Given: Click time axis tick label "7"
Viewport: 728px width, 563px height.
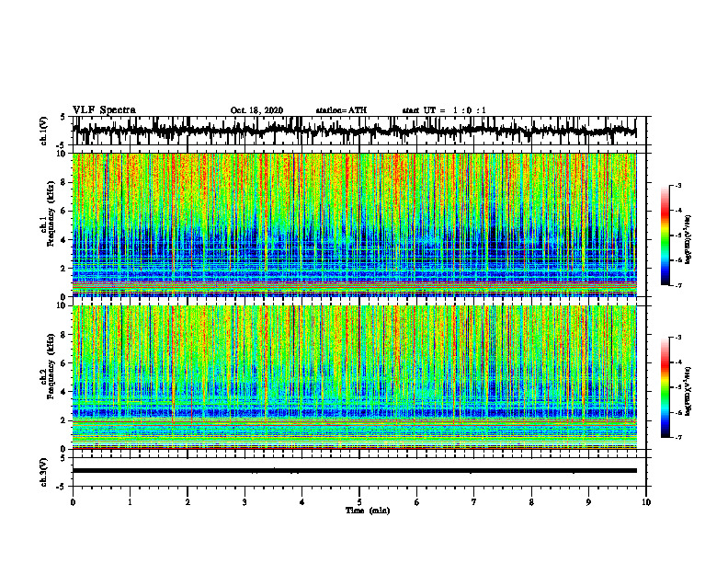Looking at the screenshot, I should tap(474, 502).
